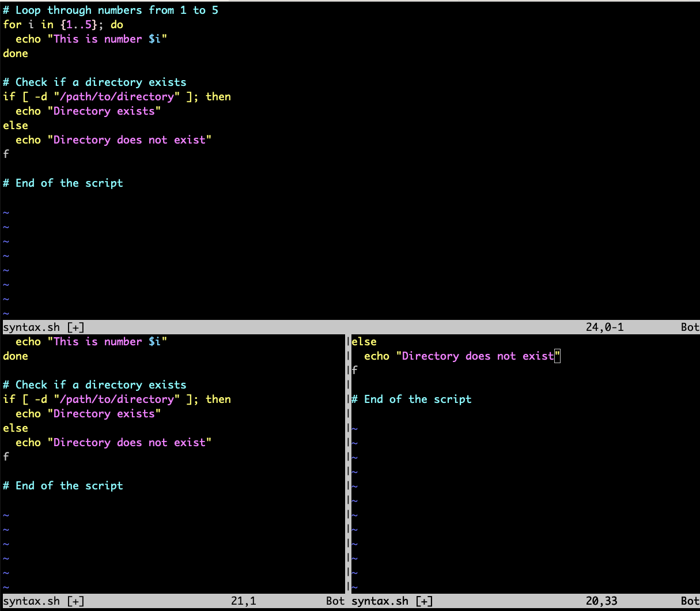The height and width of the screenshot is (611, 700).
Task: Click the comment End of the script
Action: 63,183
